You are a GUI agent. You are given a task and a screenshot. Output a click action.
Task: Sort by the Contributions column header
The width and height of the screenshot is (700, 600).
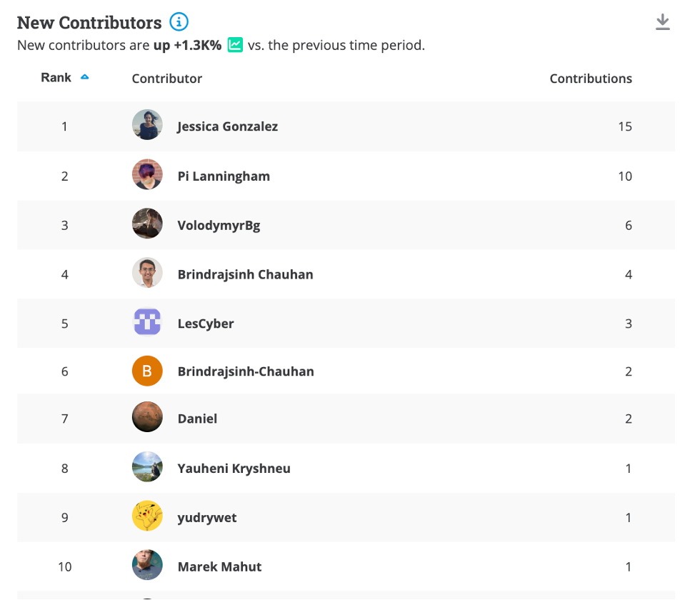coord(591,79)
